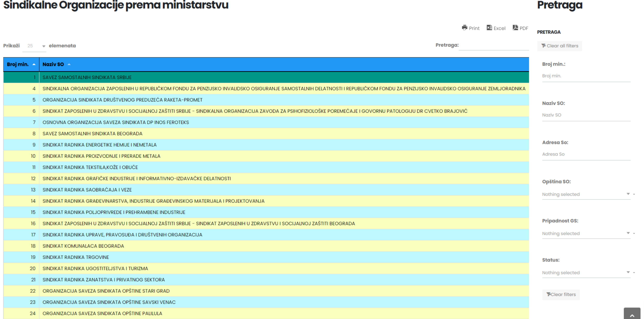
Task: Click the PDF document icon
Action: pos(515,28)
